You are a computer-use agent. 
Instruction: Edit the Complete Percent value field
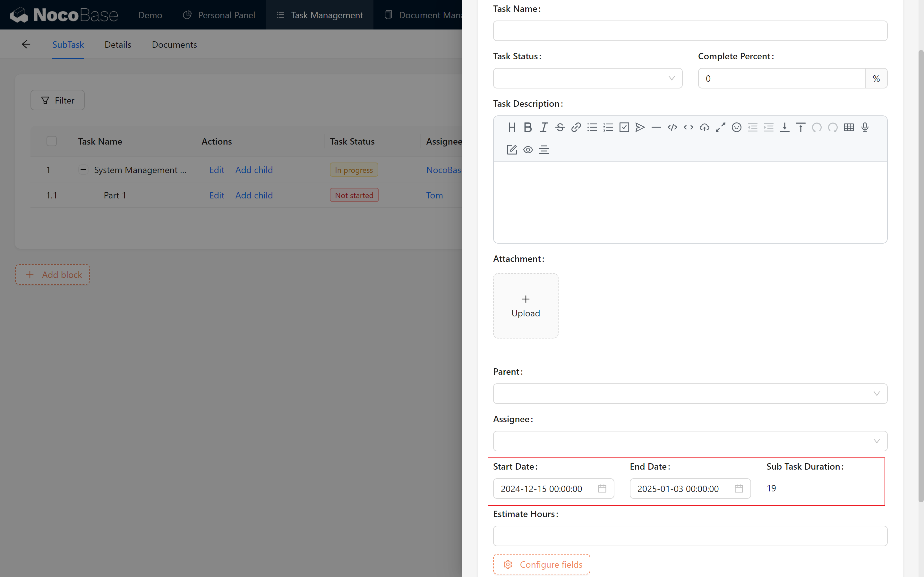click(782, 78)
